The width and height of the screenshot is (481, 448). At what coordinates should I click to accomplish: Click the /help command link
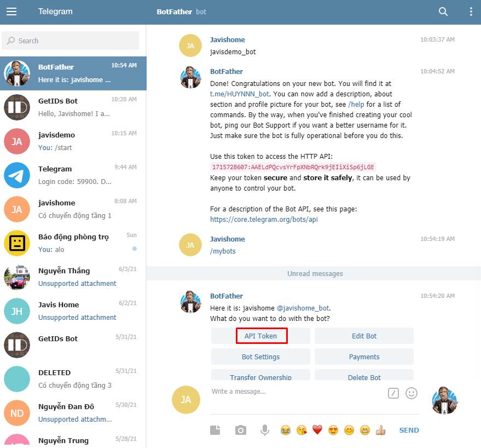[x=356, y=105]
